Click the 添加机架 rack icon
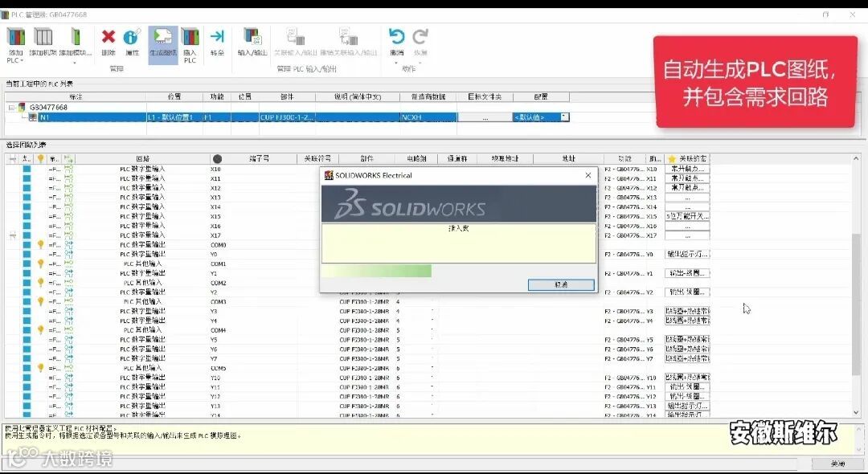This screenshot has width=868, height=474. [43, 37]
